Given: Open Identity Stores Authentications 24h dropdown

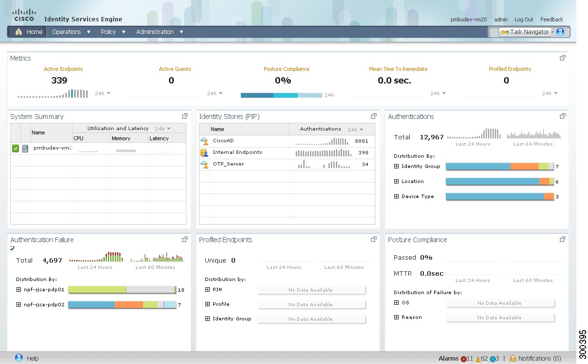Looking at the screenshot, I should (356, 130).
